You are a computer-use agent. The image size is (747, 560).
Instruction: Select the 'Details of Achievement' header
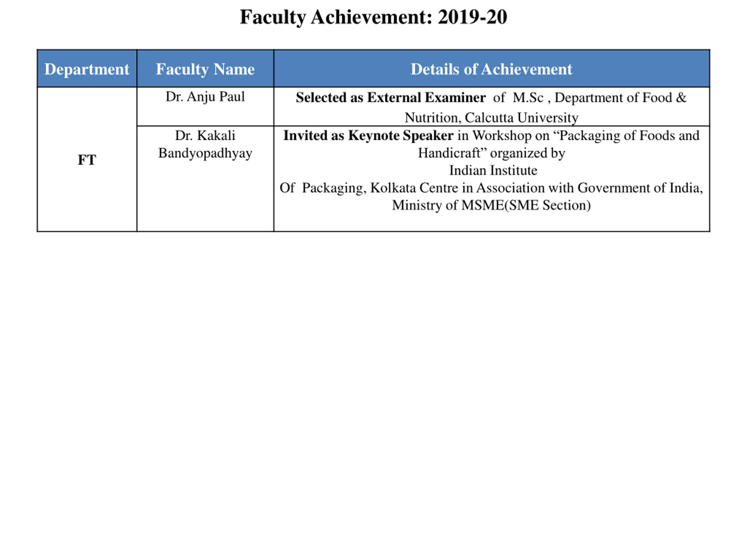point(492,69)
